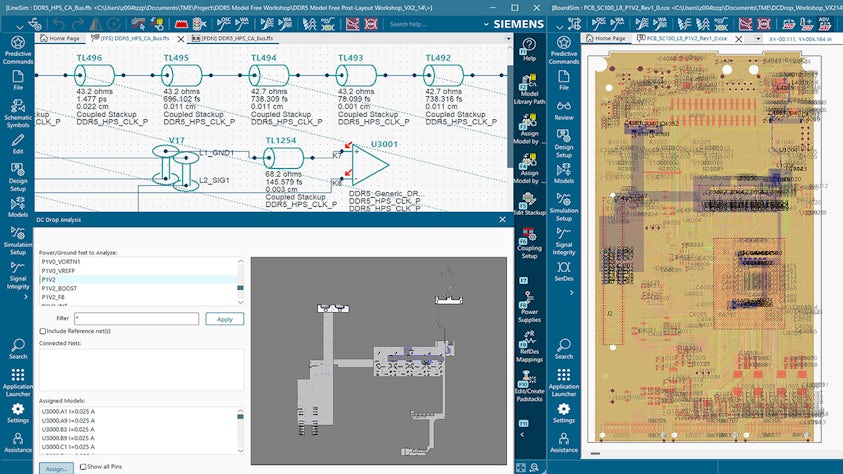Expand more items in LineSim left sidebar chevron

[26, 297]
